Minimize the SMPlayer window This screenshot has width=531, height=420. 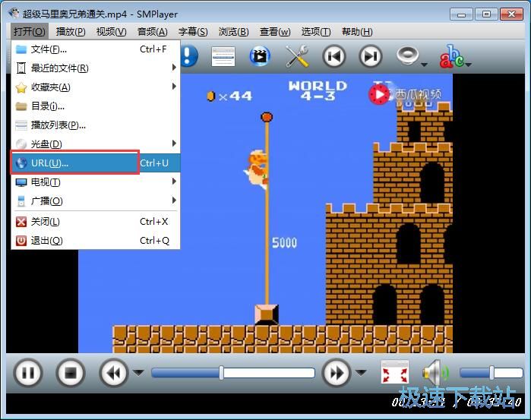coord(461,14)
